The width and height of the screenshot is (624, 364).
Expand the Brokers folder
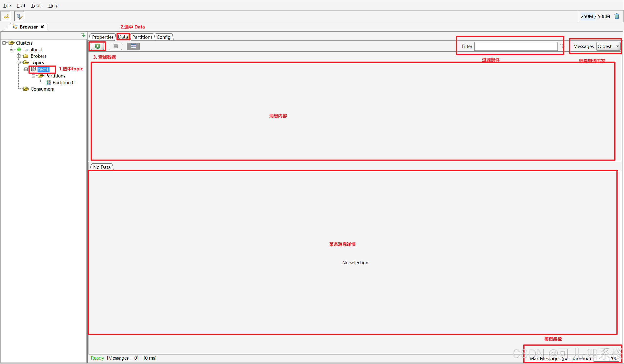(x=19, y=56)
